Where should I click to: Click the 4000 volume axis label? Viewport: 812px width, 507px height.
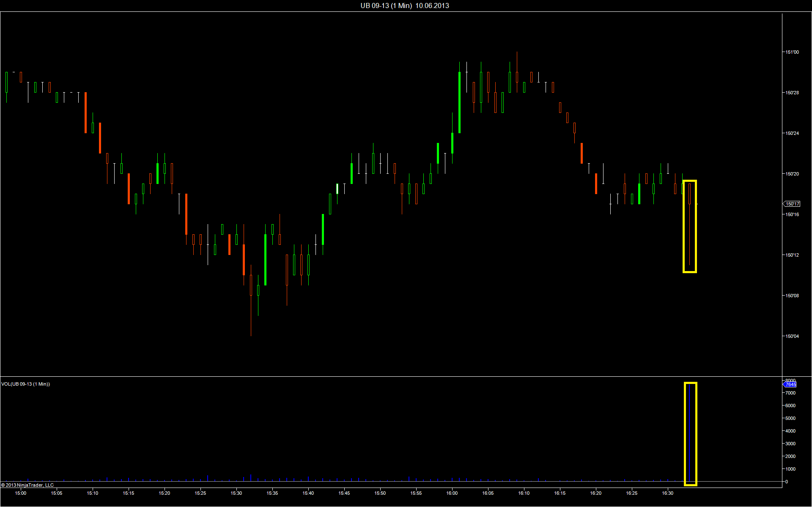pos(790,431)
